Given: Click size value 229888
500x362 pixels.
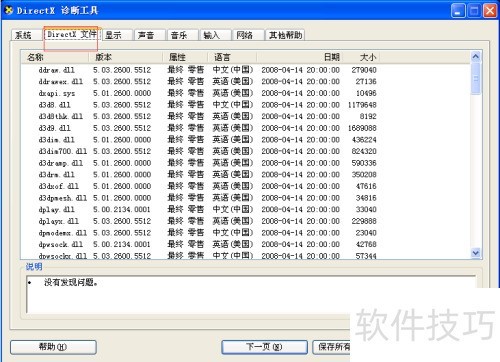Looking at the screenshot, I should click(364, 221).
